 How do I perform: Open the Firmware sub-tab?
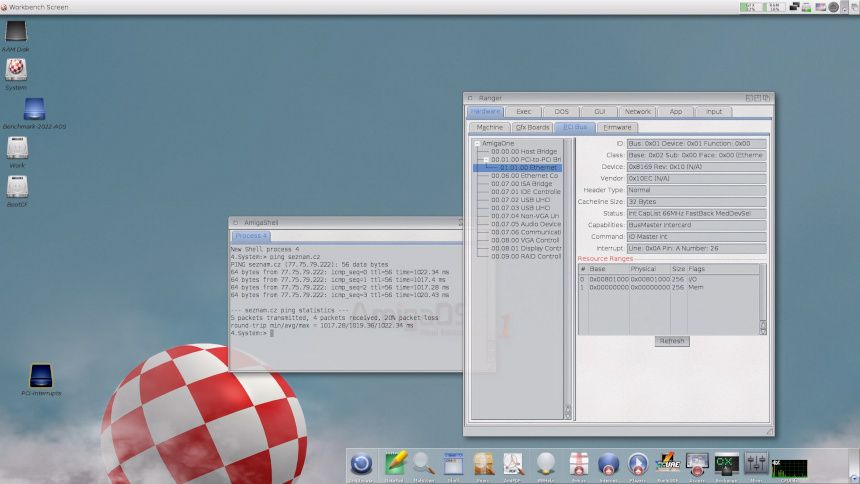coord(617,127)
